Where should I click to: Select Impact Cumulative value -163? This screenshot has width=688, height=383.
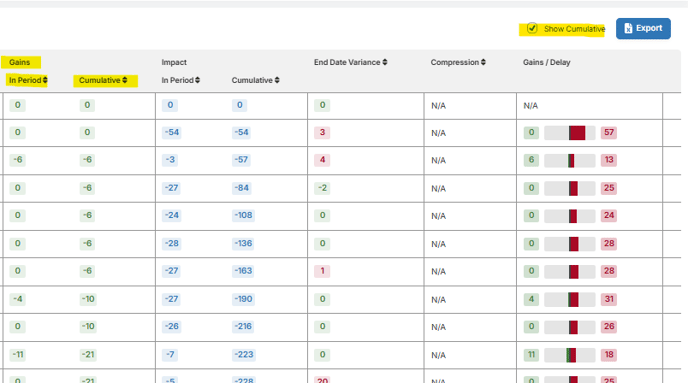click(243, 271)
